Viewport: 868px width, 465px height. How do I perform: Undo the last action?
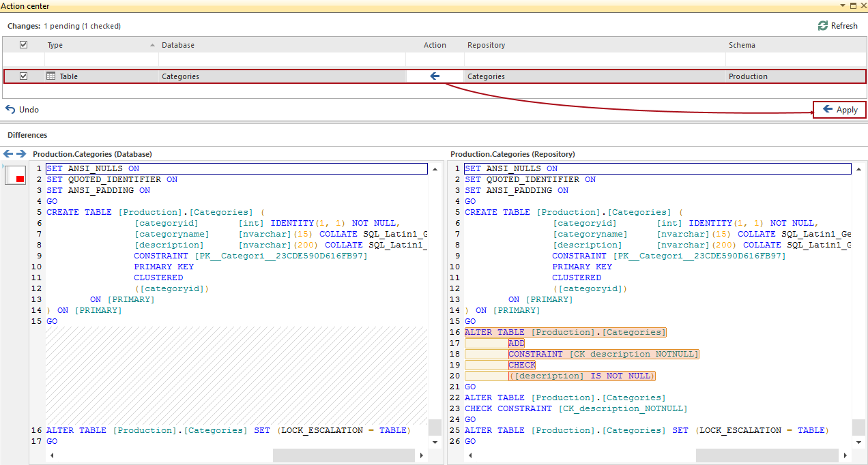[x=22, y=110]
